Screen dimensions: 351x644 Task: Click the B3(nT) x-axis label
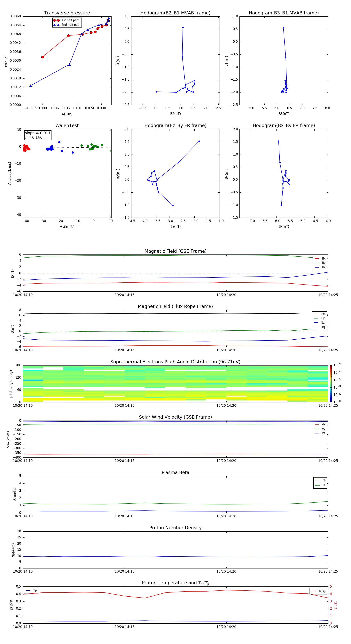tap(284, 114)
